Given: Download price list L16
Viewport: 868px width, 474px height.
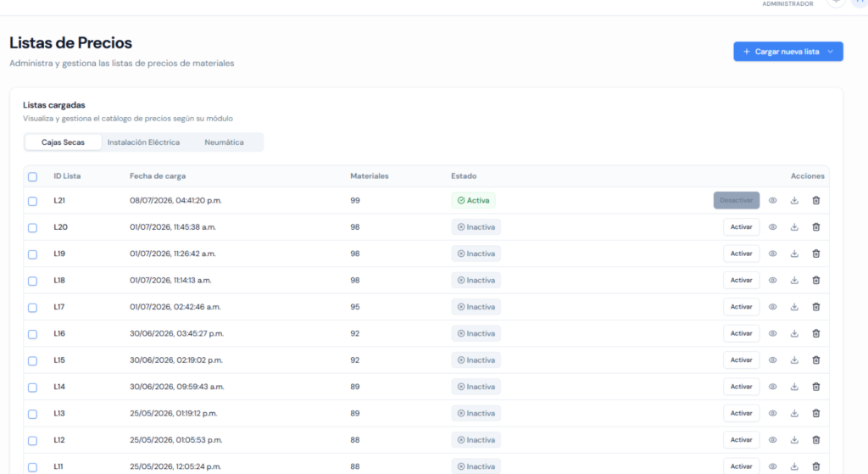Looking at the screenshot, I should pyautogui.click(x=794, y=333).
